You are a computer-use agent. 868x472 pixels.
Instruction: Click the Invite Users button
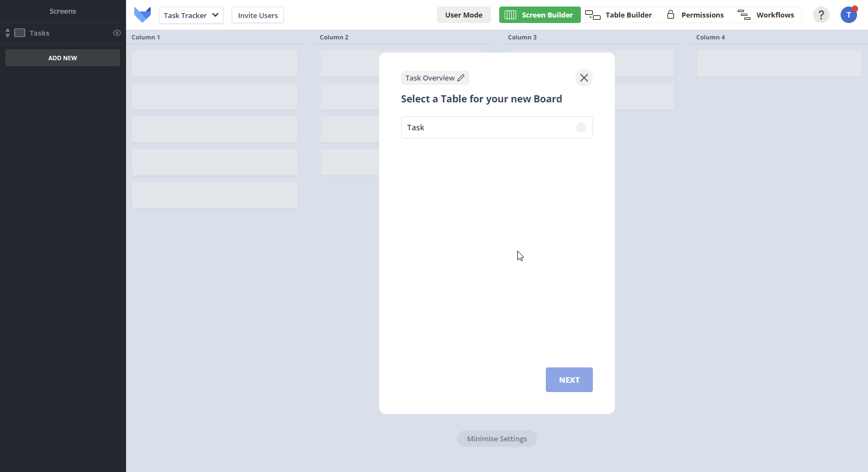click(x=258, y=15)
